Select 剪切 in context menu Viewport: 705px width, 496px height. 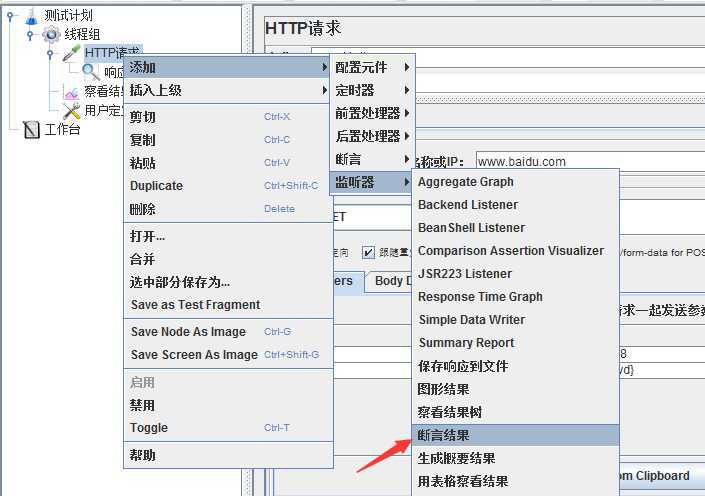click(228, 117)
